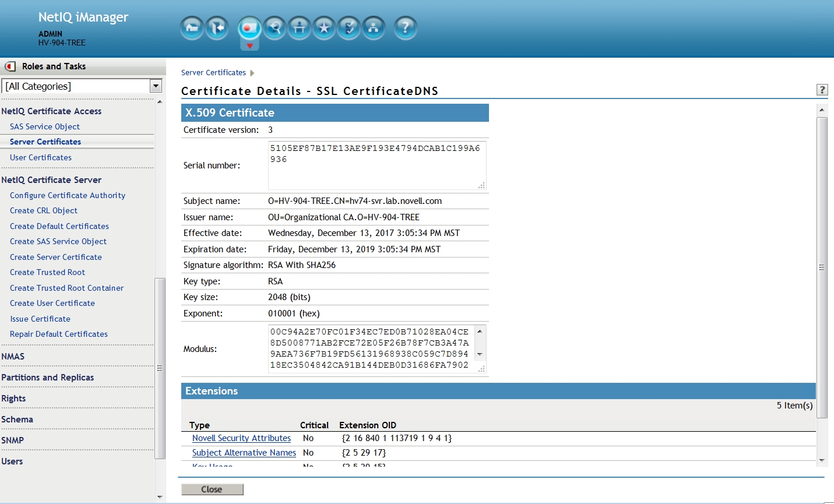Open User Certificates task
The width and height of the screenshot is (834, 504).
(41, 157)
